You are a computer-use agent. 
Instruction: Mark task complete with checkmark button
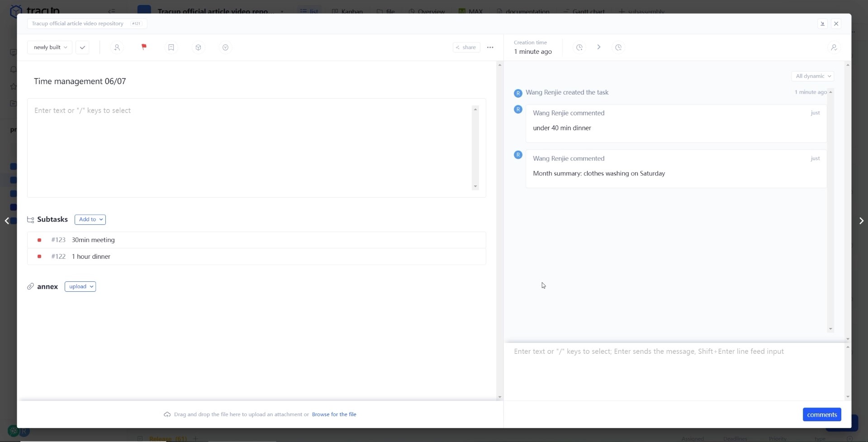(82, 48)
